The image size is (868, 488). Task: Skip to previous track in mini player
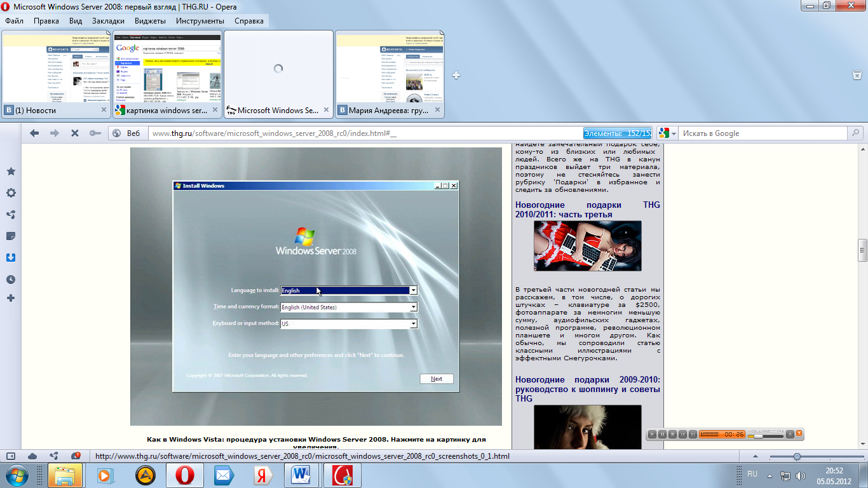click(682, 434)
